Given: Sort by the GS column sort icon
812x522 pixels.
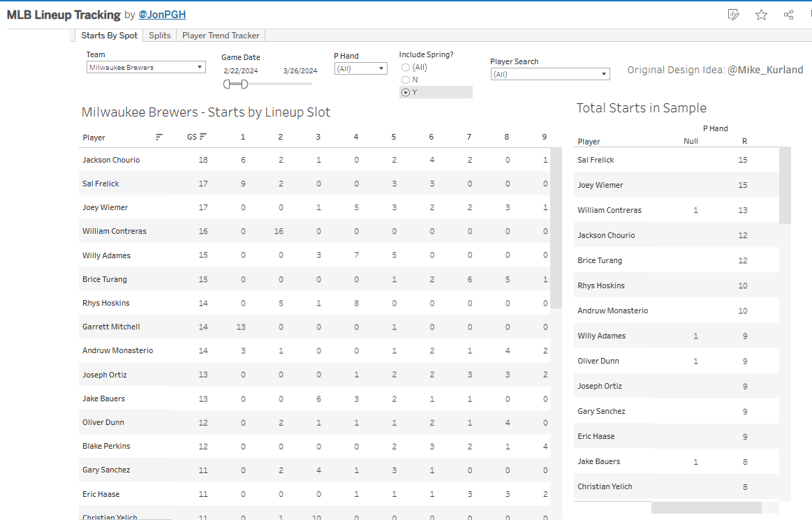Looking at the screenshot, I should coord(203,137).
